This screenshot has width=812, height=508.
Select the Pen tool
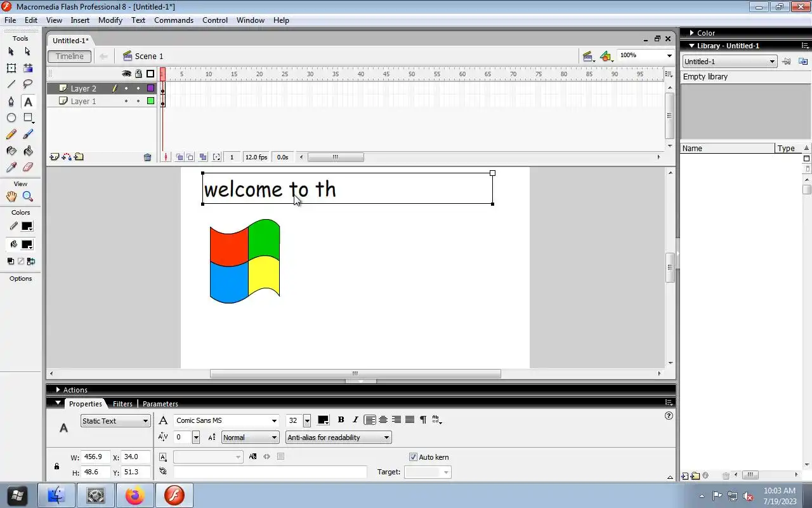11,102
